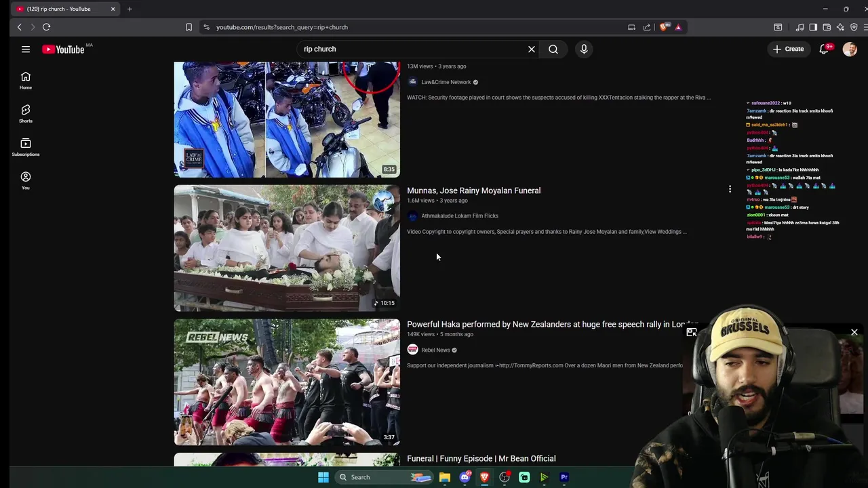
Task: Click the taskbar Search box
Action: tap(384, 477)
